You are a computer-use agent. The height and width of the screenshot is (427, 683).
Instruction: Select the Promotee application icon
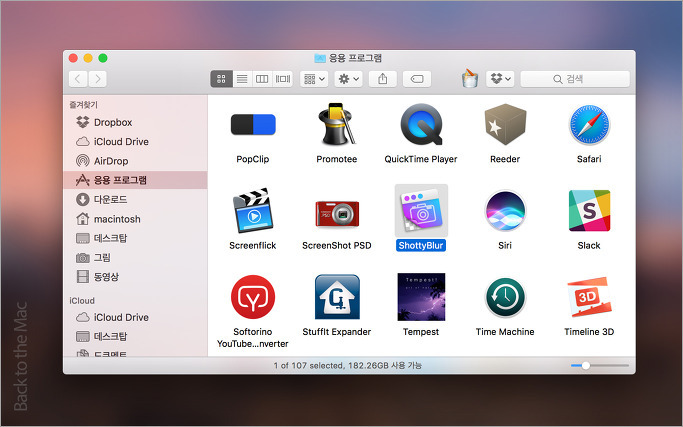(x=337, y=124)
